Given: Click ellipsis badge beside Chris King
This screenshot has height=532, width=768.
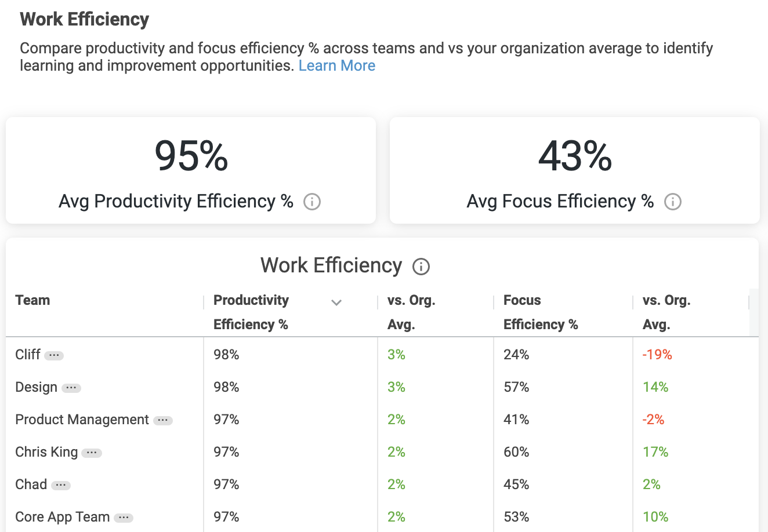Looking at the screenshot, I should click(x=92, y=453).
